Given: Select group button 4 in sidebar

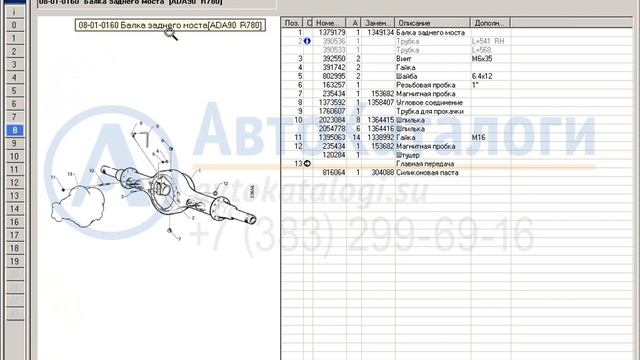Looking at the screenshot, I should (x=14, y=78).
